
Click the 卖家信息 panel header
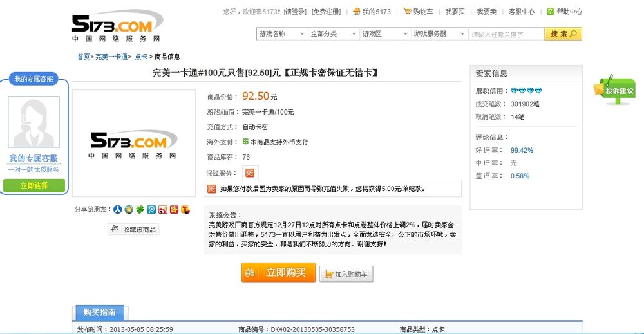(526, 73)
